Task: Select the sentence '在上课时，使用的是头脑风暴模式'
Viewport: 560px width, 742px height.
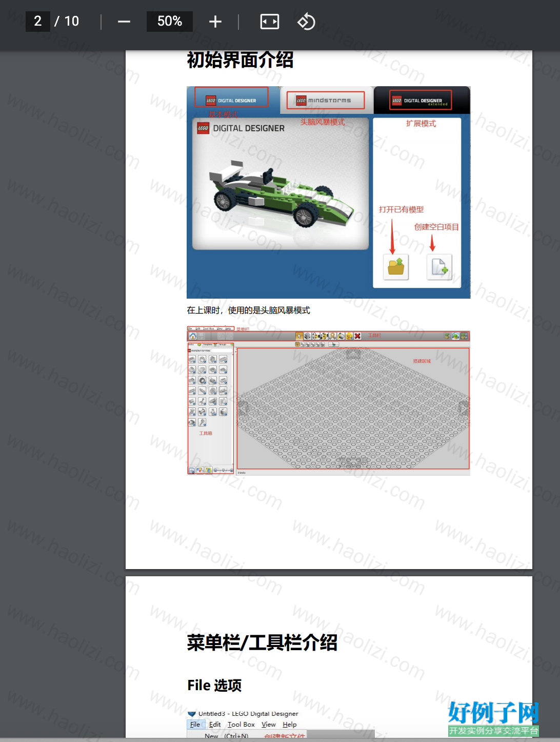Action: pyautogui.click(x=248, y=310)
